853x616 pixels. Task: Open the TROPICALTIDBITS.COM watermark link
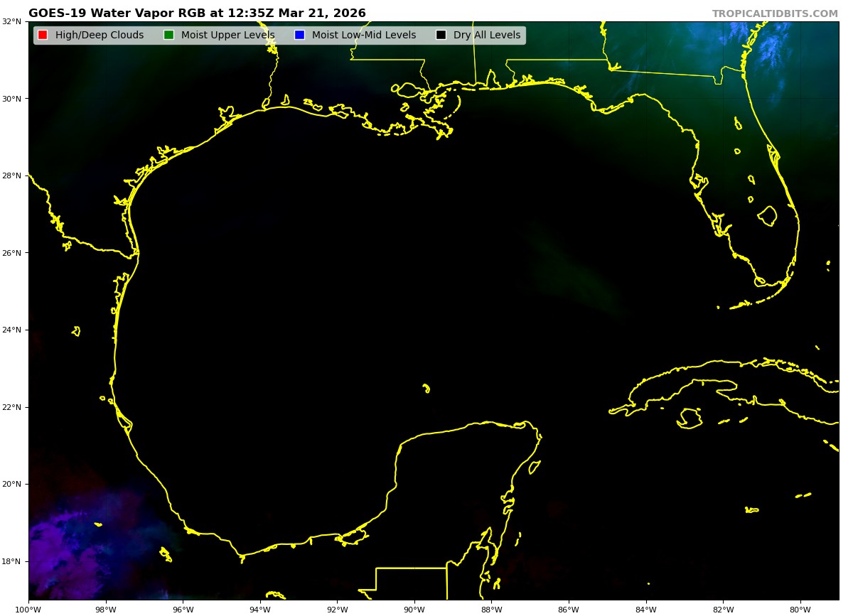tap(775, 13)
